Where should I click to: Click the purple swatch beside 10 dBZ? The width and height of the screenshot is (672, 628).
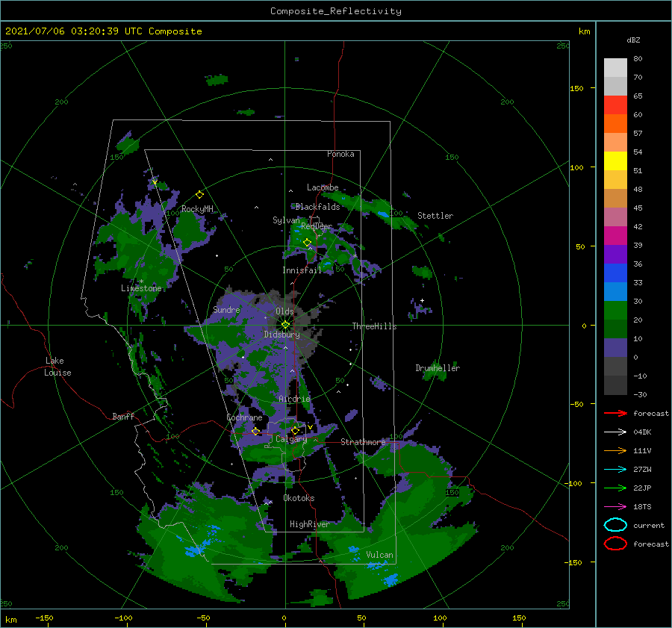point(615,348)
